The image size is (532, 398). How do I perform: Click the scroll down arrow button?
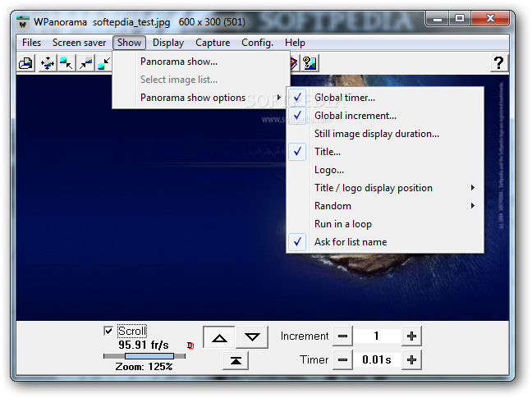coord(252,337)
